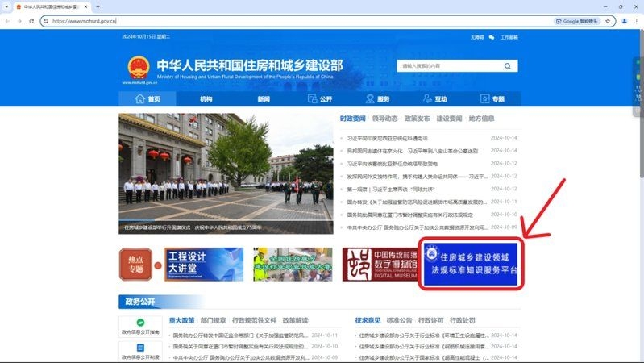This screenshot has height=363, width=644.
Task: Open the 工作邮箱 link in top bar
Action: pos(509,37)
